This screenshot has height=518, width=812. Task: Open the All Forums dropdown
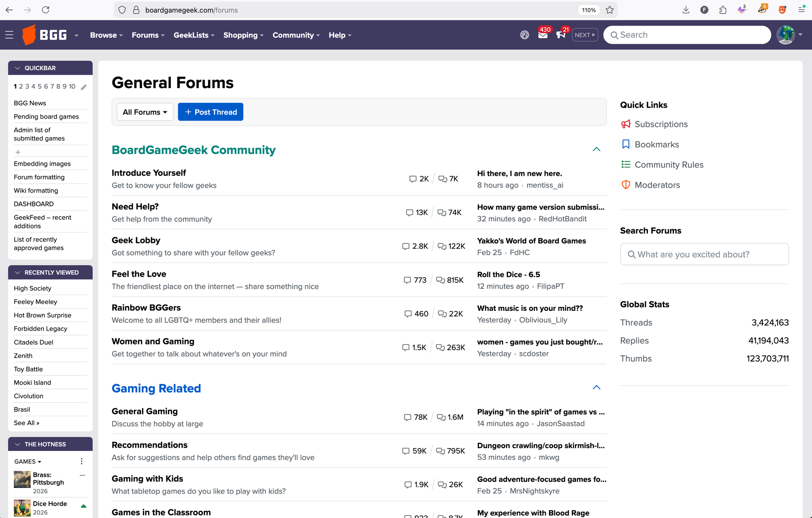[x=145, y=112]
